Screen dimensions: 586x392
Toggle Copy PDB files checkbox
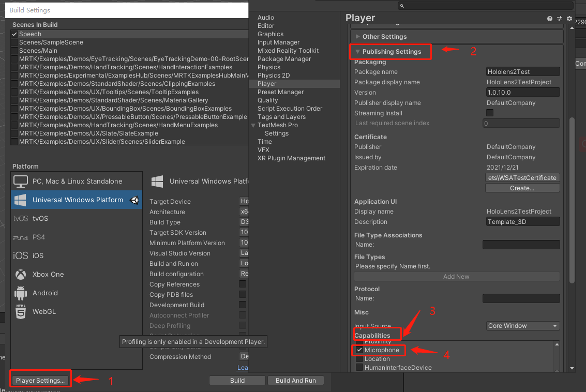coord(243,294)
